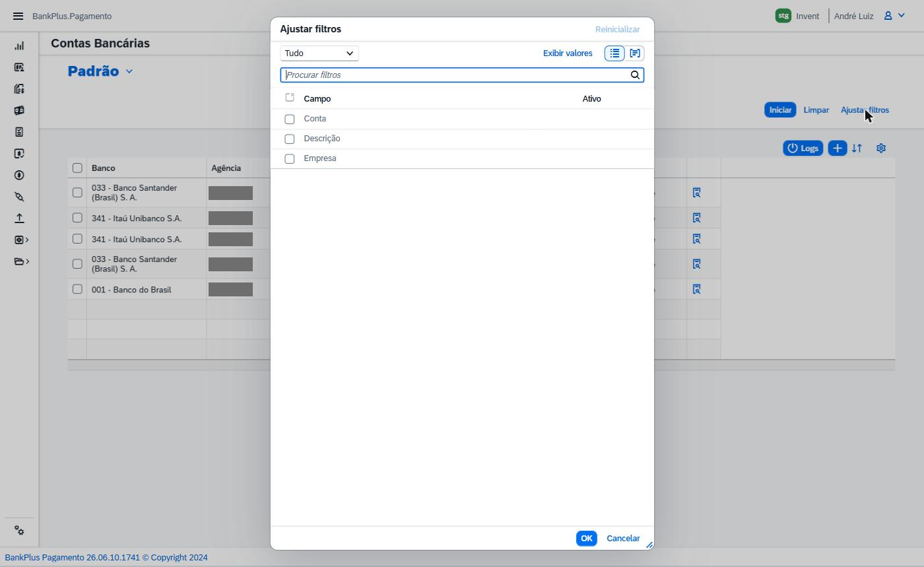Click the checklist clipboard sidebar icon
The image size is (924, 567).
pyautogui.click(x=19, y=132)
